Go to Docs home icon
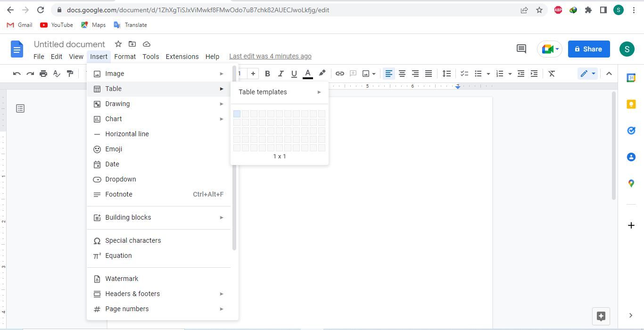The width and height of the screenshot is (644, 330). [17, 49]
